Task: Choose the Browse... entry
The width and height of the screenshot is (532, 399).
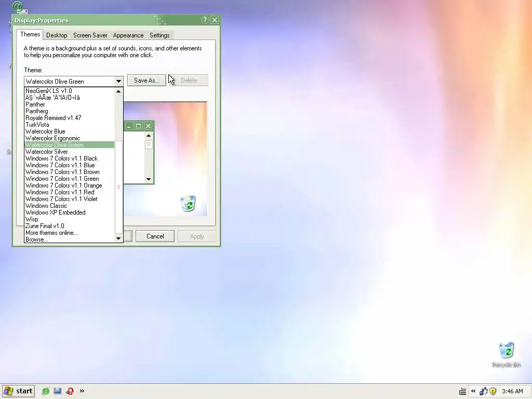Action: point(70,240)
